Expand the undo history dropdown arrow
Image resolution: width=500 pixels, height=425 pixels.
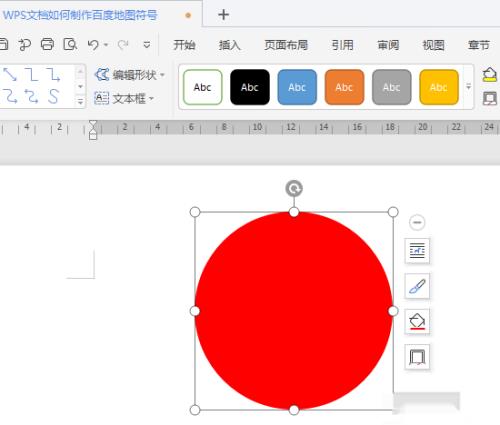click(106, 45)
